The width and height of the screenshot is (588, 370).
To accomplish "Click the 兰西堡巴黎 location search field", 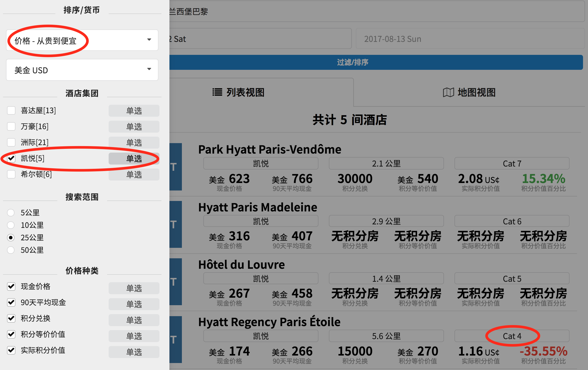I will (x=377, y=11).
